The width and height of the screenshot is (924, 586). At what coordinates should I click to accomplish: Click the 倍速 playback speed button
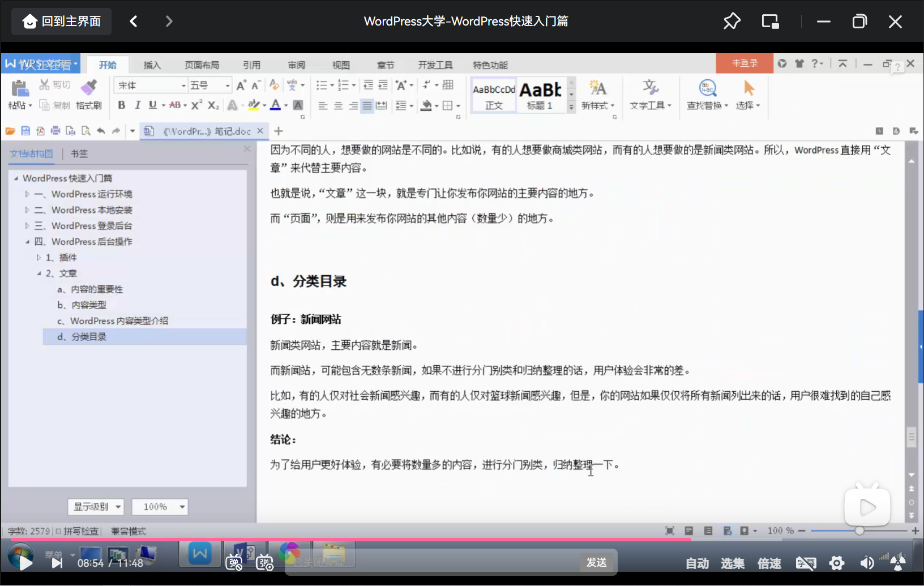tap(769, 563)
